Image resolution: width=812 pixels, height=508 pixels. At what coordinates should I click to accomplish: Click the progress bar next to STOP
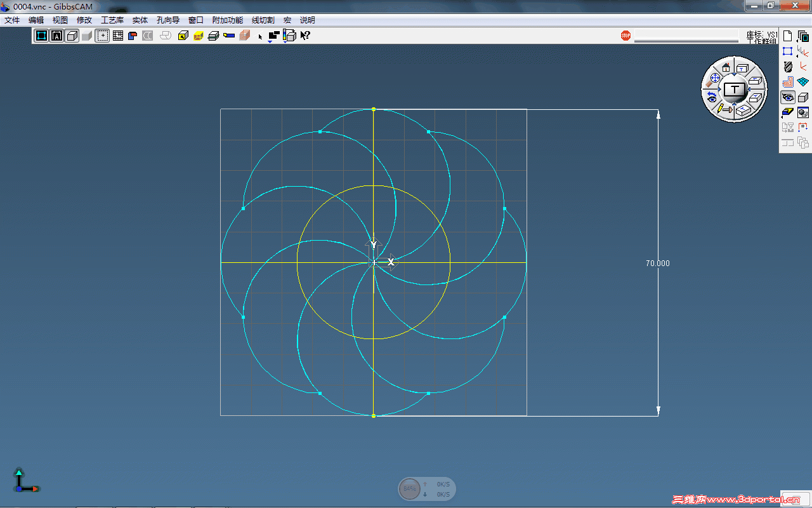click(686, 36)
